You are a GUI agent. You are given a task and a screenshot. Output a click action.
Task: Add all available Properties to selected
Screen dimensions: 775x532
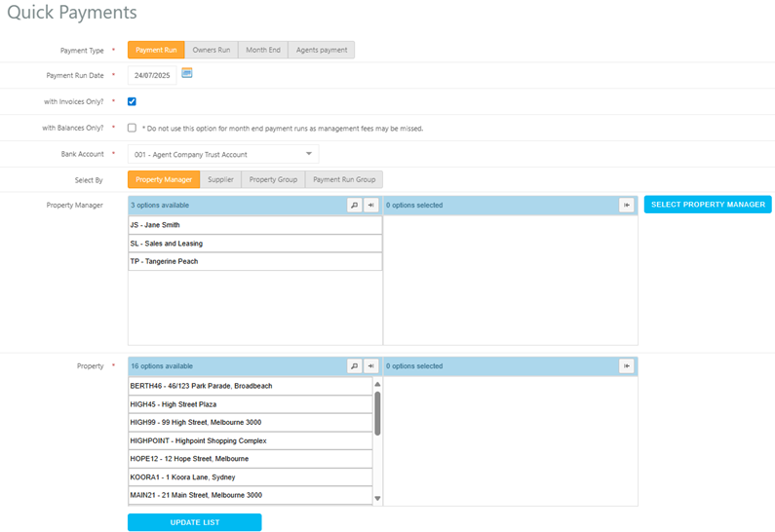tap(371, 366)
